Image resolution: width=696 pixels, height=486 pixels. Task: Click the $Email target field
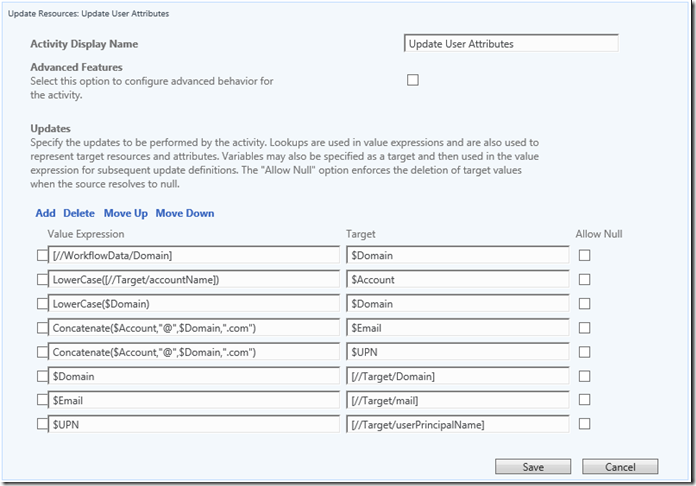tap(457, 328)
